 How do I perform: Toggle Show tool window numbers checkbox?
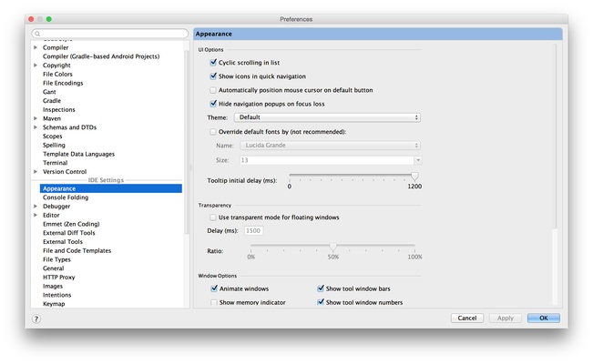pos(321,302)
